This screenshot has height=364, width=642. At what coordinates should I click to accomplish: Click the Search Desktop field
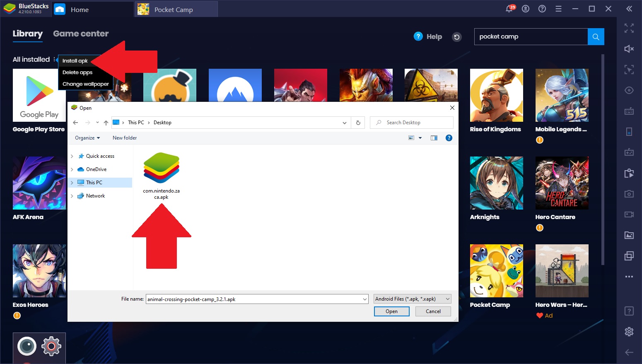tap(411, 123)
